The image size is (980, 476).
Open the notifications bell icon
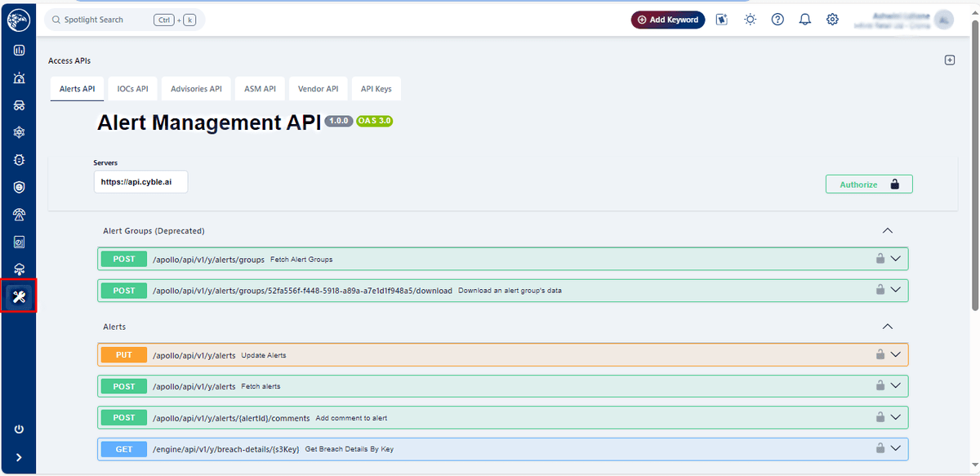[804, 20]
